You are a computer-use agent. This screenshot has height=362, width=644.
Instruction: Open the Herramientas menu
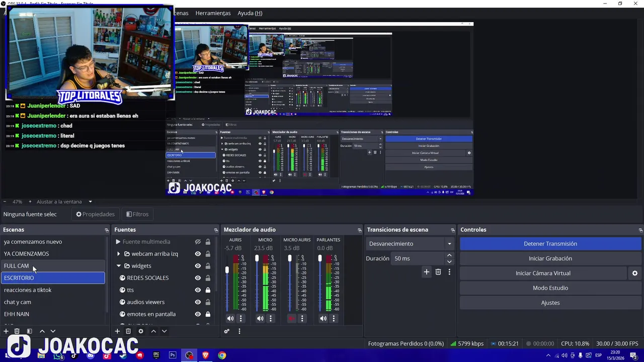pos(213,13)
